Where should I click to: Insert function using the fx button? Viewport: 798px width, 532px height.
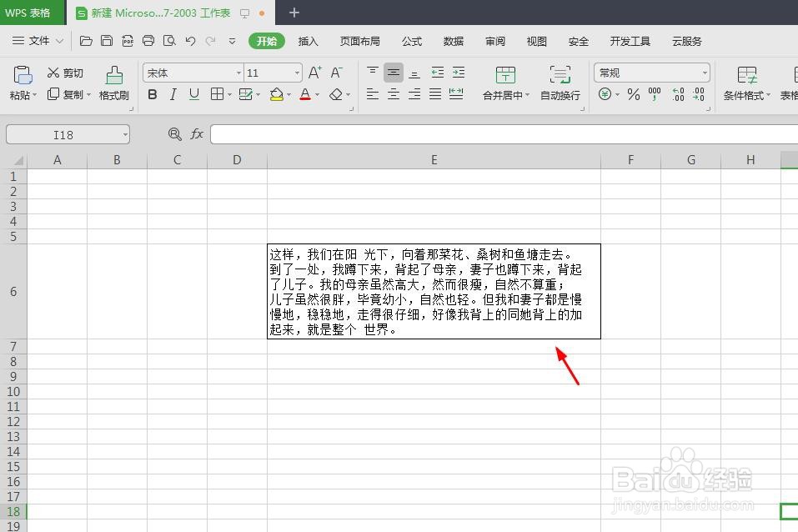[x=196, y=133]
